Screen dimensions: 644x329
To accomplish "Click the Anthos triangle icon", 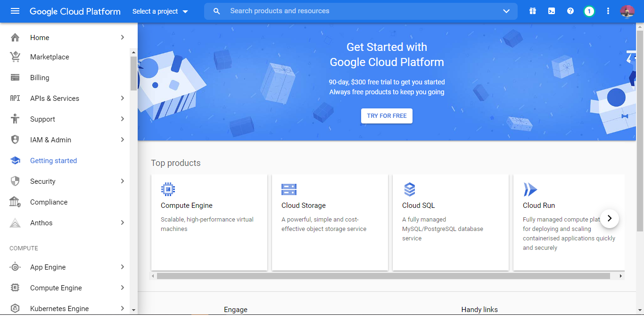I will click(15, 223).
